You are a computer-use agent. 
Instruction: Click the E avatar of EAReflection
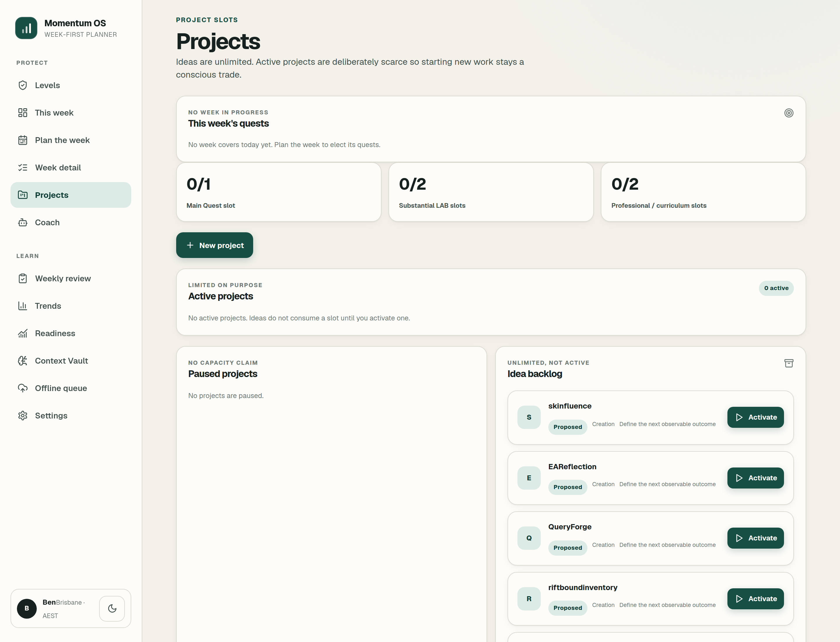click(529, 478)
